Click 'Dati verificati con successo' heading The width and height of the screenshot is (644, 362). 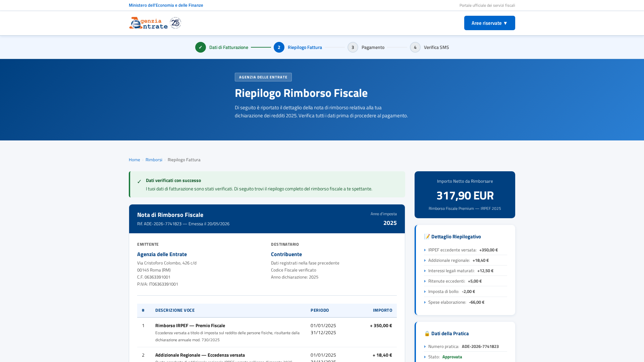(173, 180)
